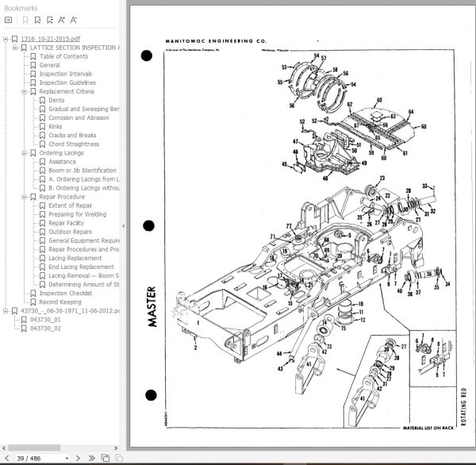
Task: Decrease bookmark text size icon
Action: point(74,20)
